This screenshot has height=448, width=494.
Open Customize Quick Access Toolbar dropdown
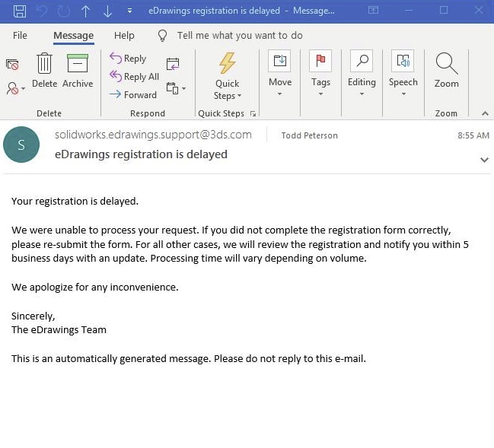pos(129,11)
